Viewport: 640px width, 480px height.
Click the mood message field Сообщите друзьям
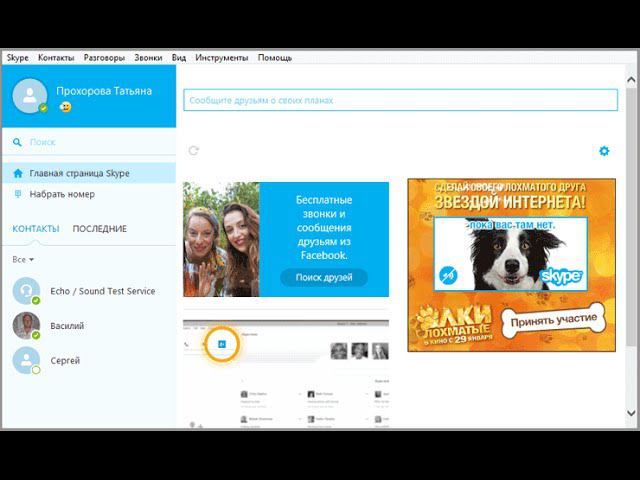[400, 100]
